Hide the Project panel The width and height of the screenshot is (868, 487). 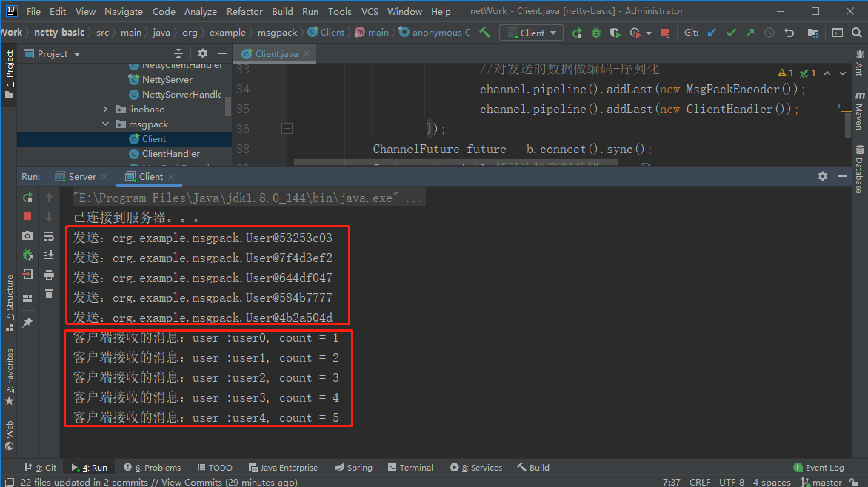(x=222, y=54)
